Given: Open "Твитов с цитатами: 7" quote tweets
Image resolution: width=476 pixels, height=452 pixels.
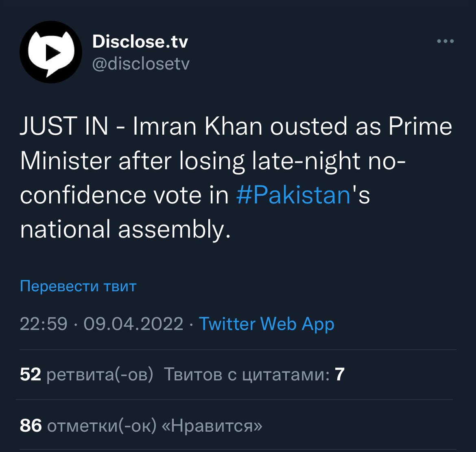Looking at the screenshot, I should (254, 374).
